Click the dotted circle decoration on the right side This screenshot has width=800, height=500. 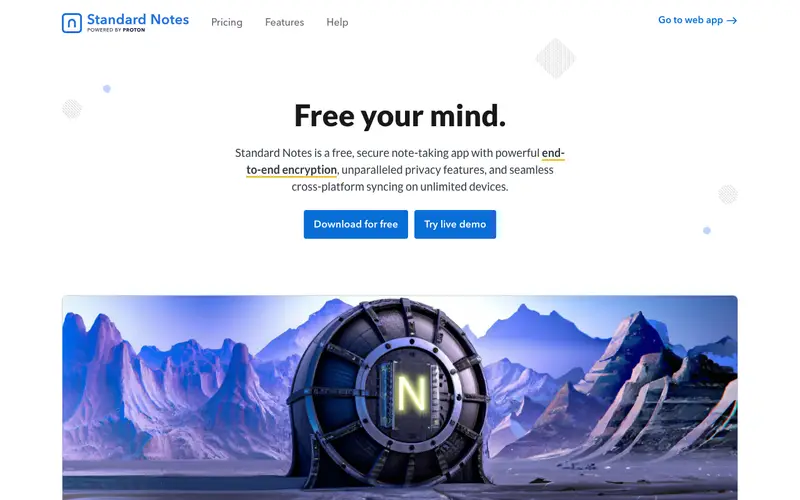point(728,194)
